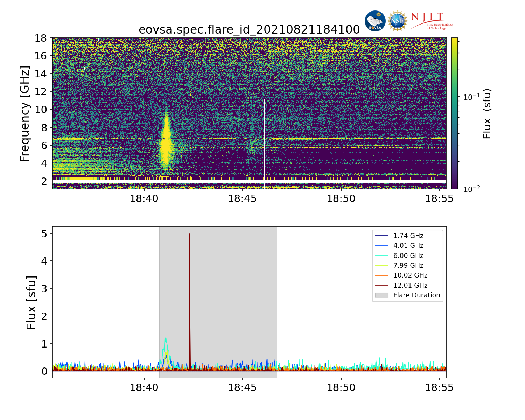The image size is (525, 420).
Task: Click the 18:45 tick label under the spectrogram
Action: tap(243, 199)
